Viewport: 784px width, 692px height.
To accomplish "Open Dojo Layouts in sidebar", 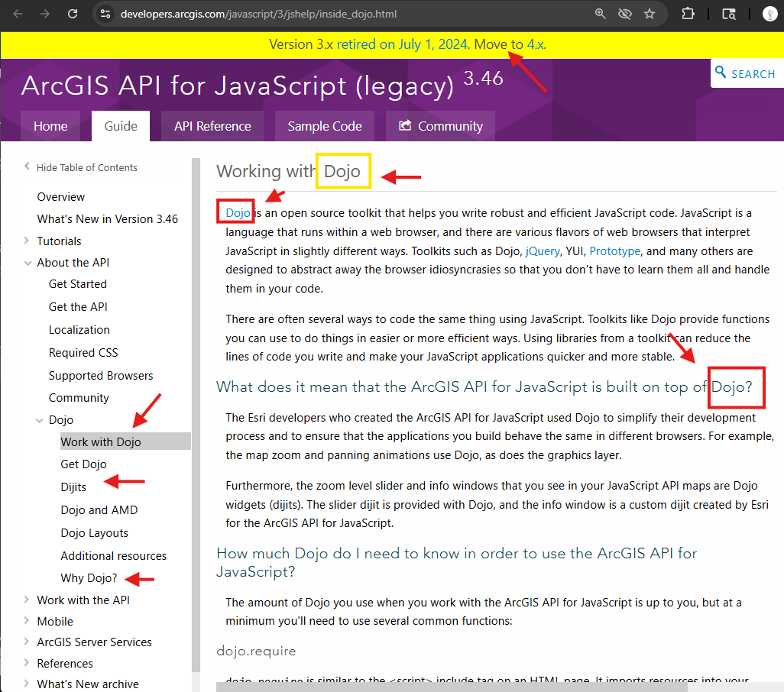I will tap(94, 532).
